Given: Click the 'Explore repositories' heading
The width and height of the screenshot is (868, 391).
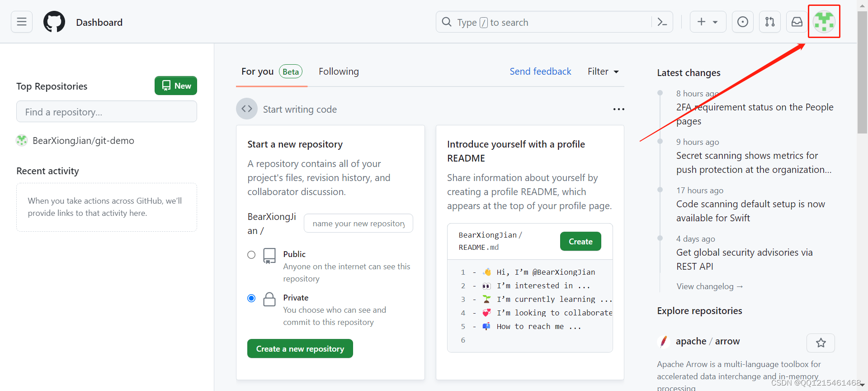Looking at the screenshot, I should point(699,311).
